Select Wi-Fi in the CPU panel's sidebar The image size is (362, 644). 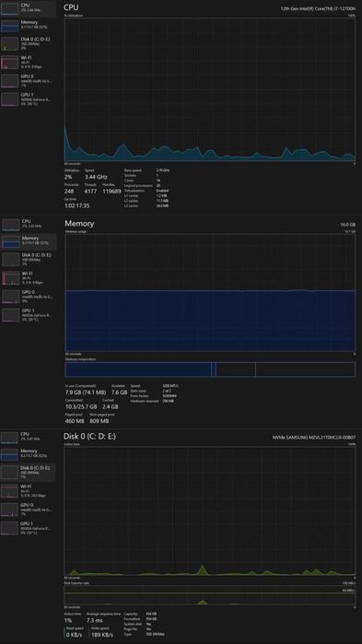pyautogui.click(x=28, y=62)
